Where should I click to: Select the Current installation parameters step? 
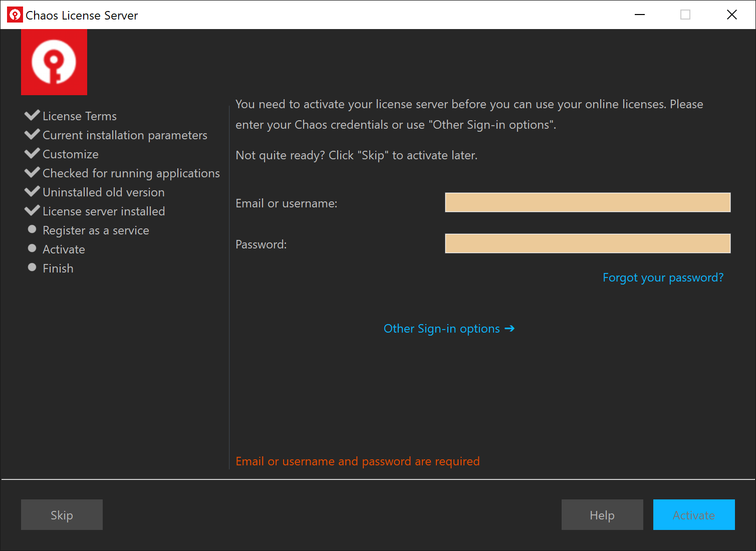point(125,135)
